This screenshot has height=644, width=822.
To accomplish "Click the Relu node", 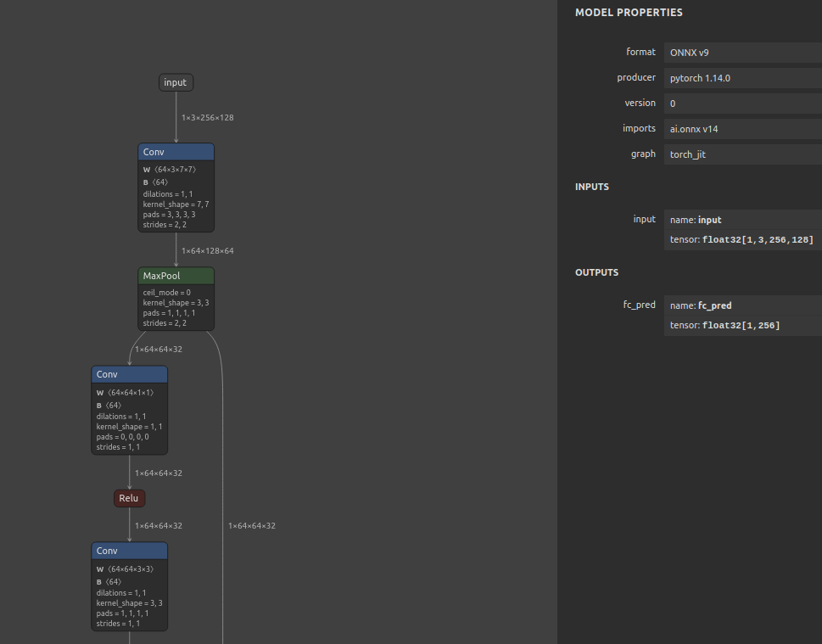I will click(x=129, y=498).
